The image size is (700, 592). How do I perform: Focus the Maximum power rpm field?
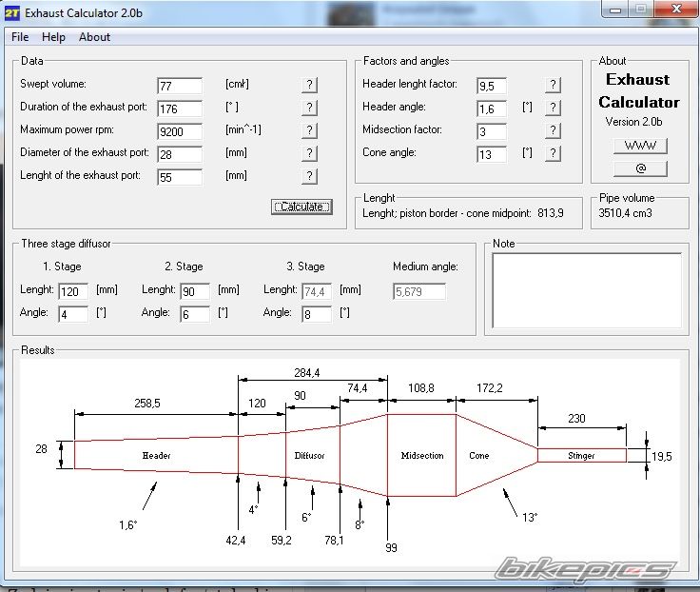180,131
